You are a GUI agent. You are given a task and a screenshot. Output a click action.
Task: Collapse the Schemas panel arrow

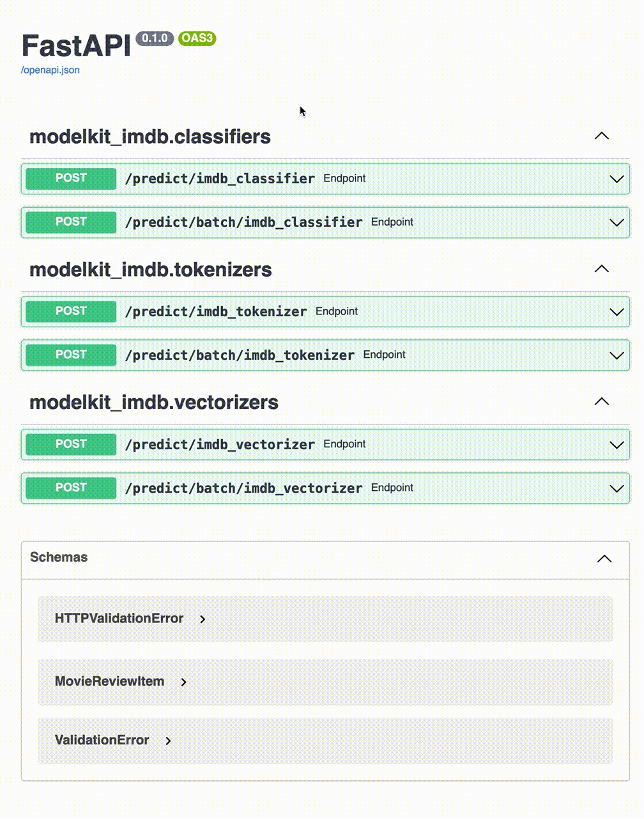pos(604,559)
